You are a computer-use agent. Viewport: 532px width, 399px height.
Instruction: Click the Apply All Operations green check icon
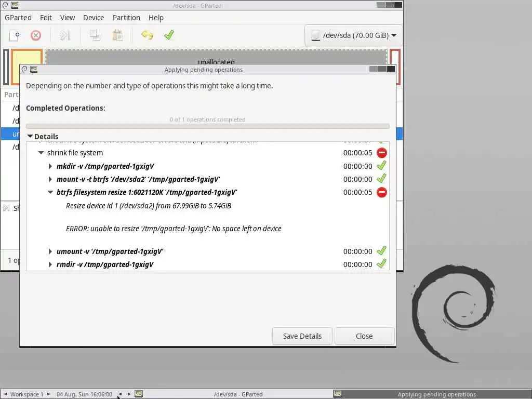169,35
